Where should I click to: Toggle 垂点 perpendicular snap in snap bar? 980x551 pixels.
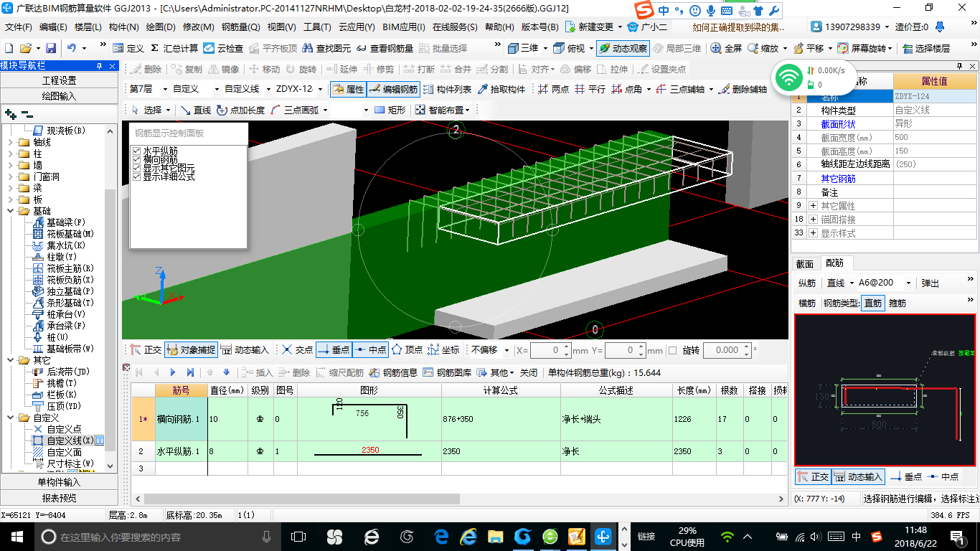[x=333, y=350]
